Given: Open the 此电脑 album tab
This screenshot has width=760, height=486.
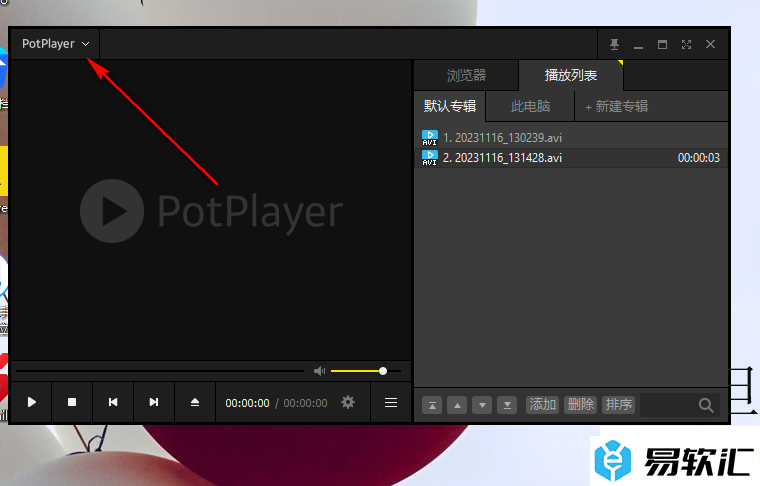Looking at the screenshot, I should click(530, 106).
